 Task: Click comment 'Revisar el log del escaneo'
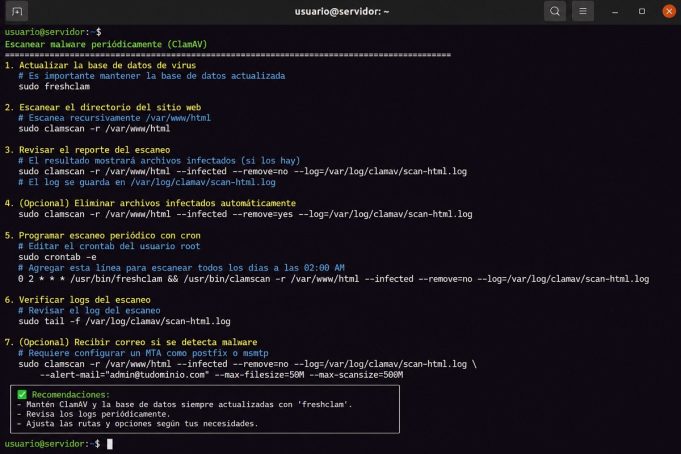(x=89, y=311)
